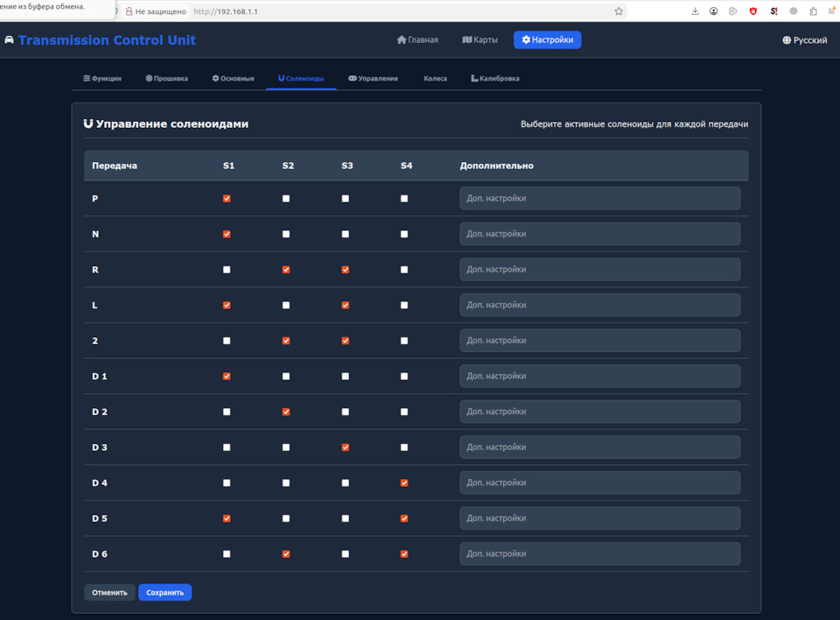Enable solenoid S1 for gear R
Screen dimensions: 840x620
pyautogui.click(x=227, y=269)
